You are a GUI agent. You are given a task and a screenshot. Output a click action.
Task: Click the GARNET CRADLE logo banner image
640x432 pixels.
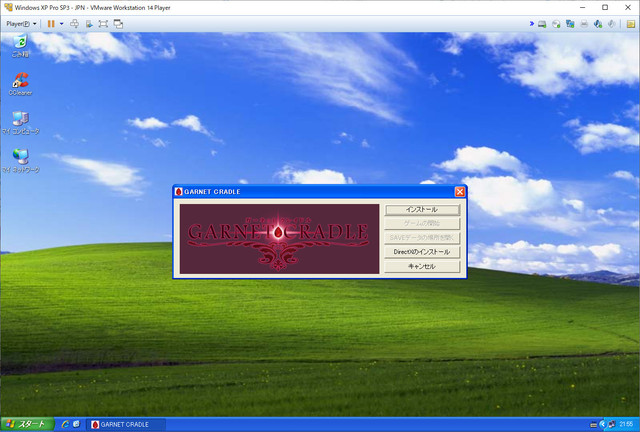pyautogui.click(x=280, y=239)
